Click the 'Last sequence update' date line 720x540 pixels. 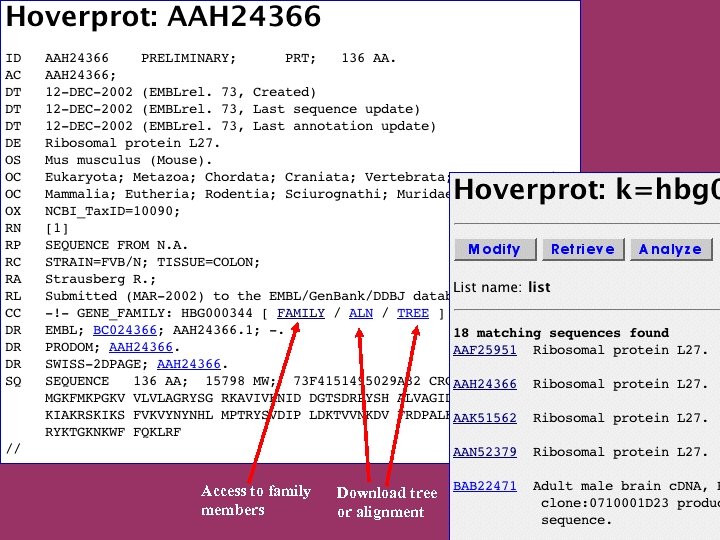pos(232,109)
